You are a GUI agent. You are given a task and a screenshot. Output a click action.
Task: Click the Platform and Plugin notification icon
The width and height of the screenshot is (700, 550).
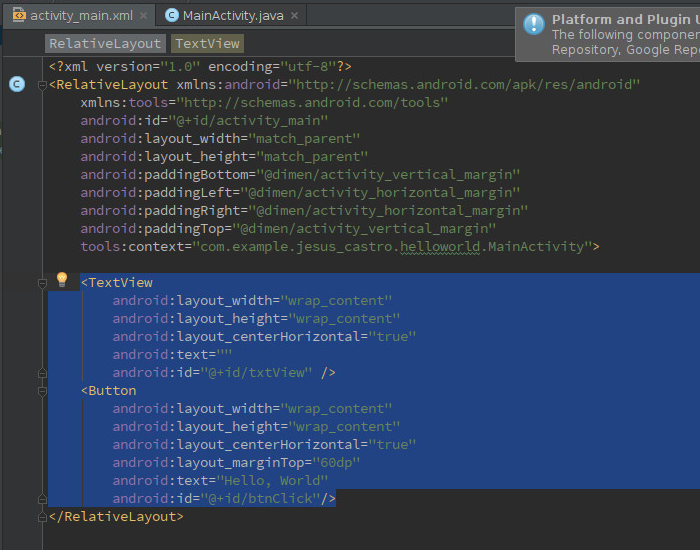click(x=533, y=24)
